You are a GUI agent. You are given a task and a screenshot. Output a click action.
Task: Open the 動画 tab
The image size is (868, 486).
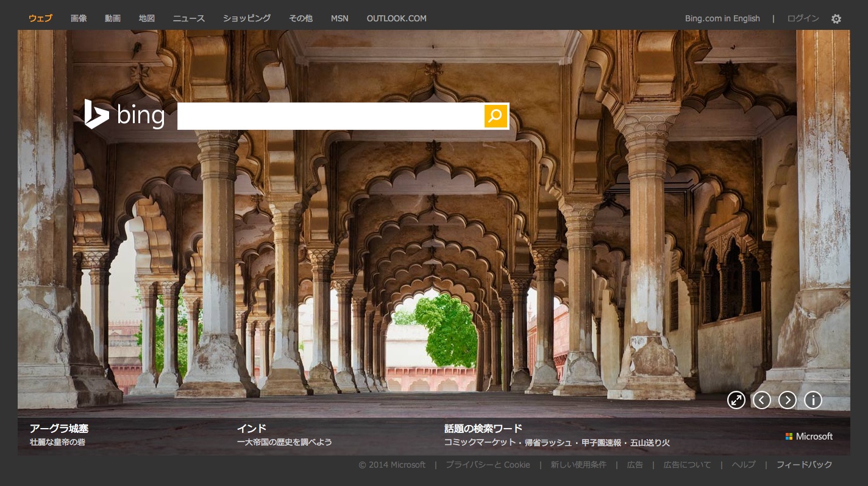(x=113, y=18)
